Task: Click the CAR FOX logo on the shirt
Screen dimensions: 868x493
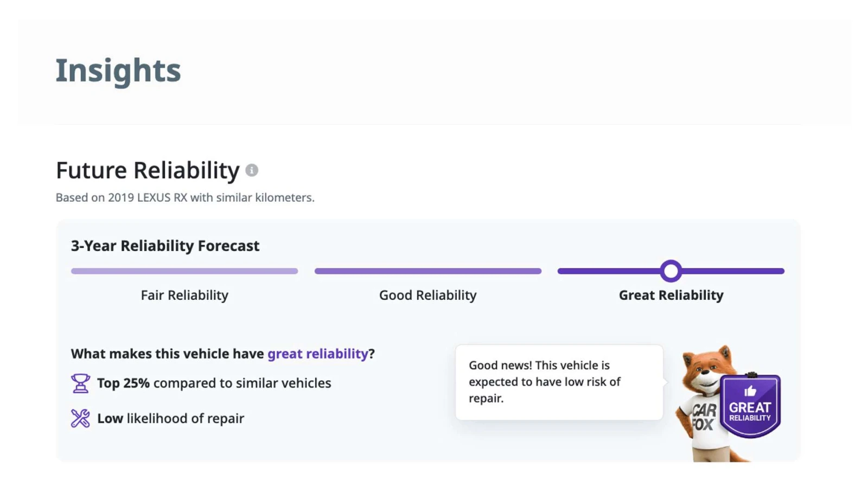Action: point(705,418)
